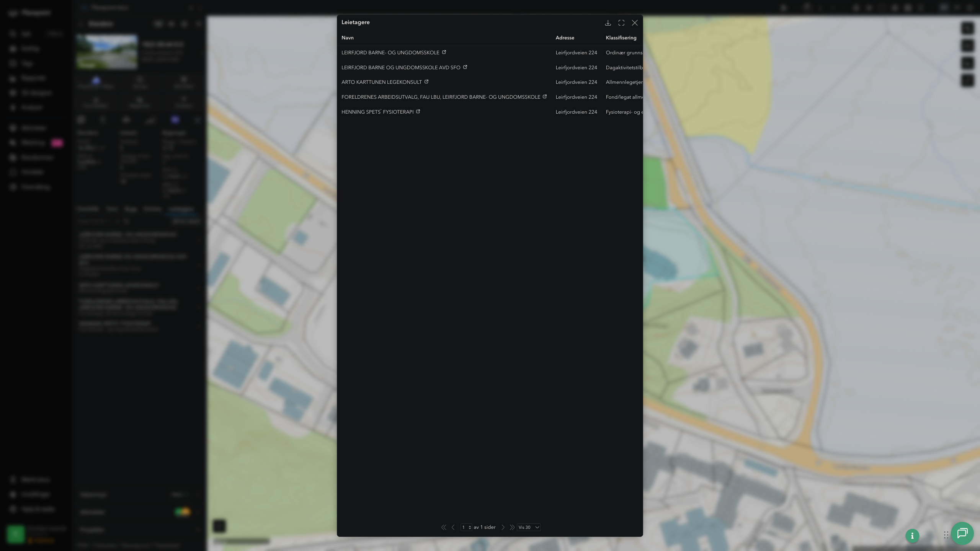Select FORELDRENES ARBEIDSUTVALG, FAU LBU name

(x=441, y=97)
